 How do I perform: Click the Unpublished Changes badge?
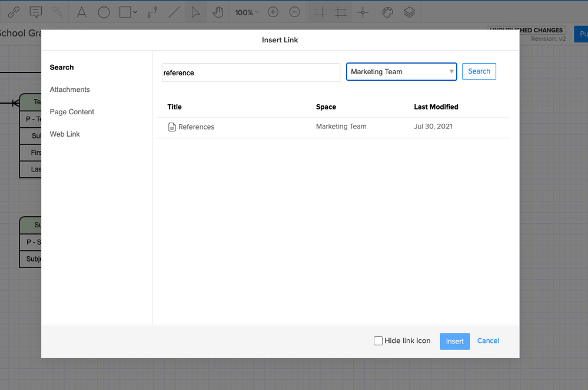pyautogui.click(x=526, y=30)
